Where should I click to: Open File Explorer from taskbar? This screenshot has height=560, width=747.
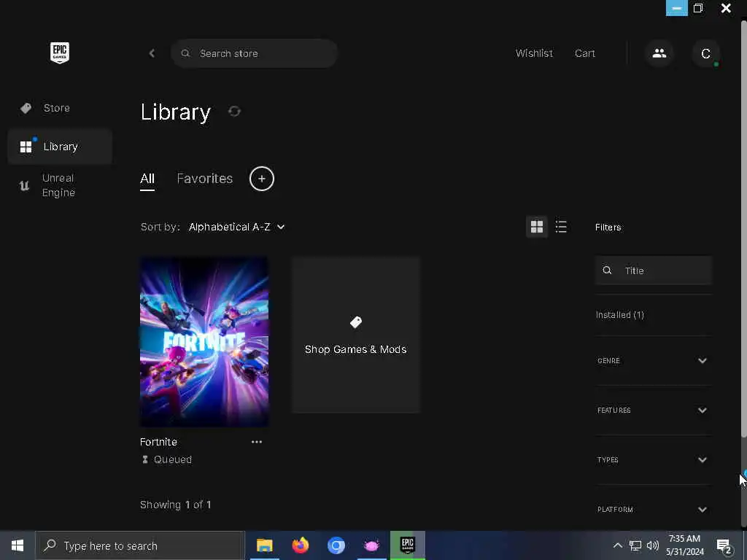(264, 545)
